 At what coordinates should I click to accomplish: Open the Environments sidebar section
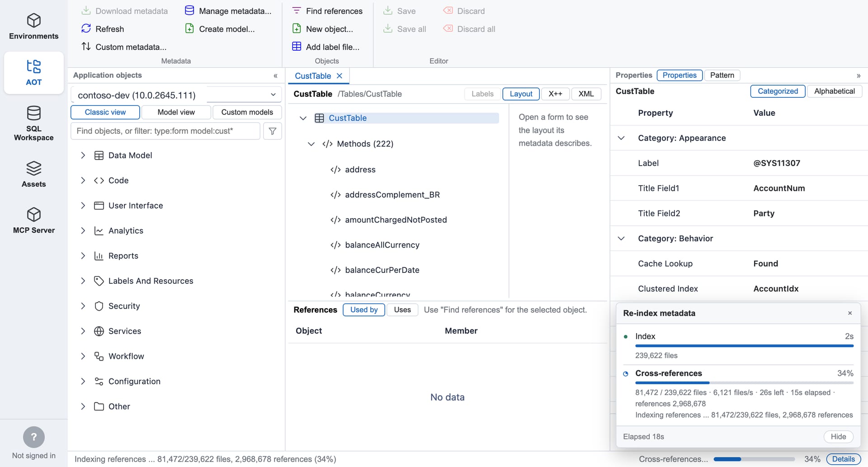(x=33, y=26)
